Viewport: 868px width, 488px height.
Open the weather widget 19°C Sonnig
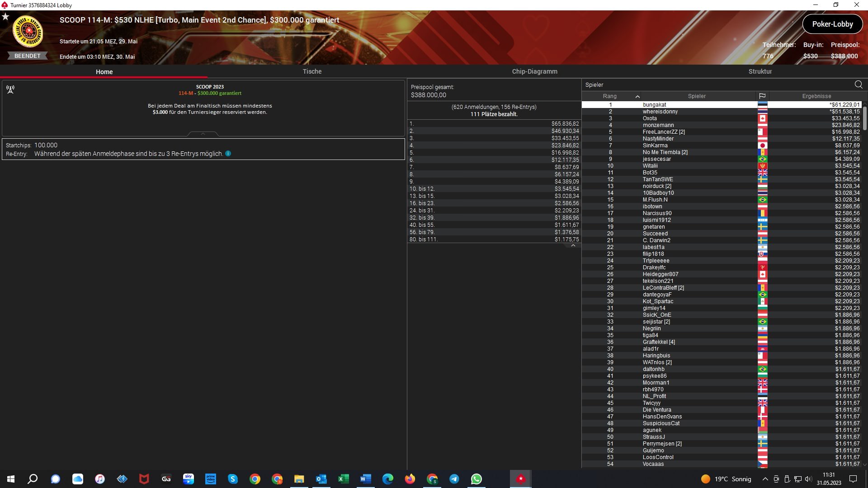click(726, 479)
